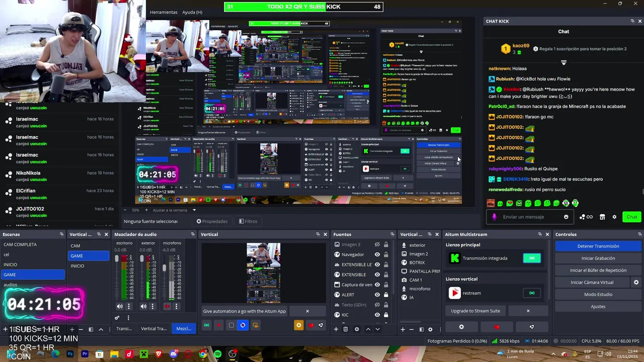Viewport: 644px width, 362px height.
Task: Hide the Navegador source
Action: (x=377, y=254)
